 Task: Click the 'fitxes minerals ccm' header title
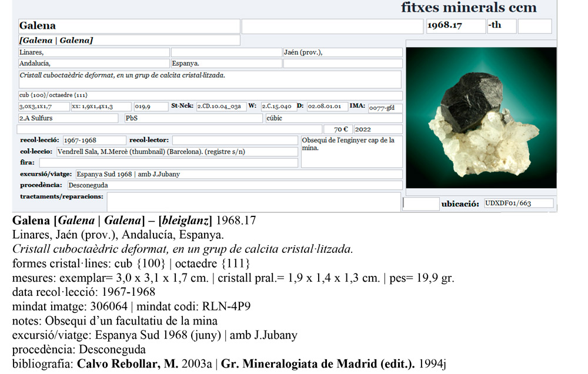pyautogui.click(x=469, y=8)
